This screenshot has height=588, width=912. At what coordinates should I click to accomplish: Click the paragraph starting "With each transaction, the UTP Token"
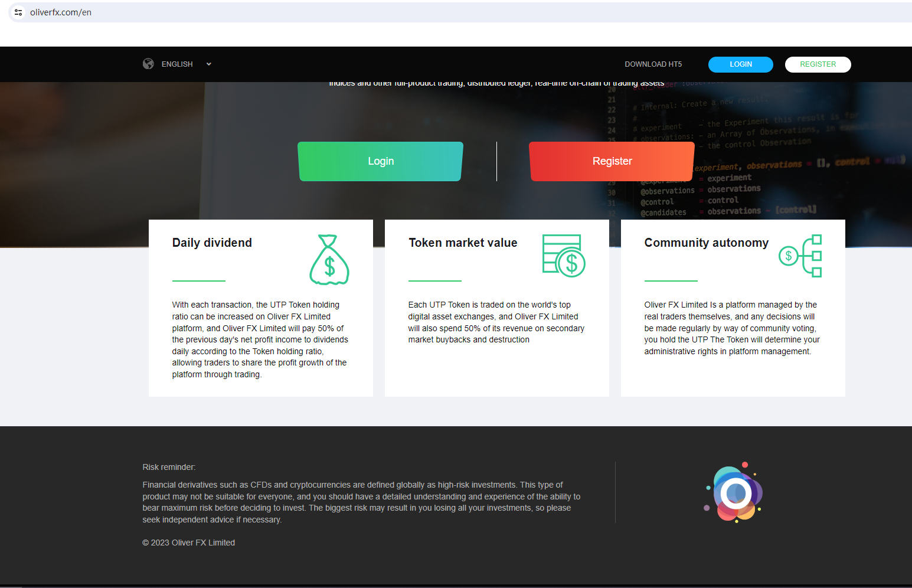260,339
